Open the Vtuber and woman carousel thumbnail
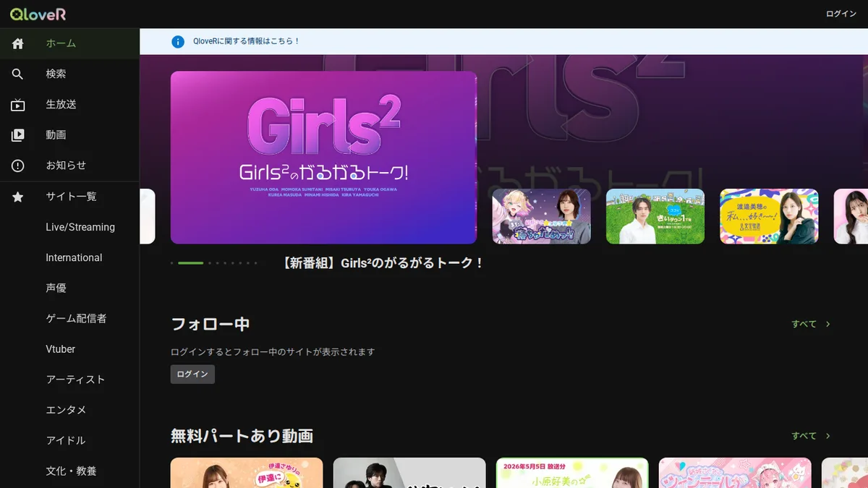 pyautogui.click(x=542, y=216)
